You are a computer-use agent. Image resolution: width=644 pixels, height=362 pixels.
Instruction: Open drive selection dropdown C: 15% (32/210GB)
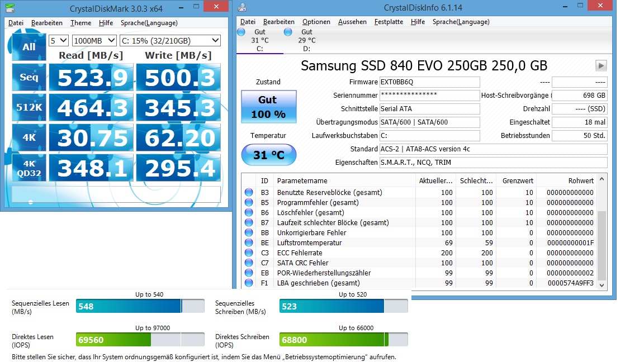click(170, 41)
